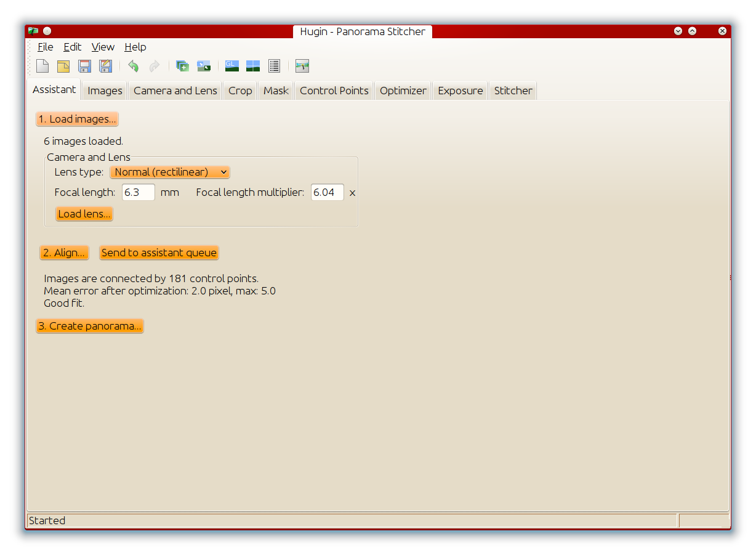Image resolution: width=756 pixels, height=555 pixels.
Task: Switch to the Images tab
Action: pos(105,91)
